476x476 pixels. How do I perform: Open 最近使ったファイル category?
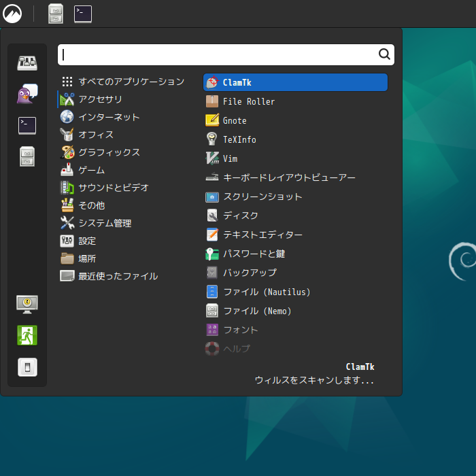118,276
